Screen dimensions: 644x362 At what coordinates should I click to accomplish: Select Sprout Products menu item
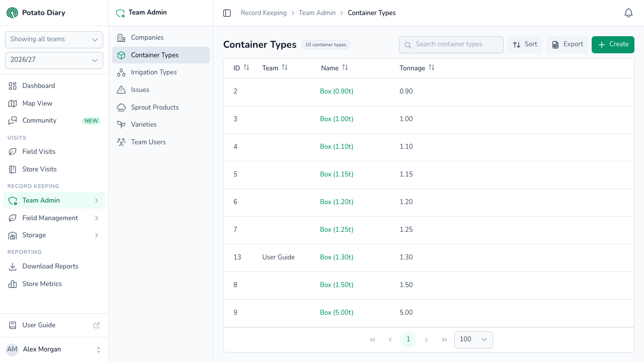tap(161, 108)
